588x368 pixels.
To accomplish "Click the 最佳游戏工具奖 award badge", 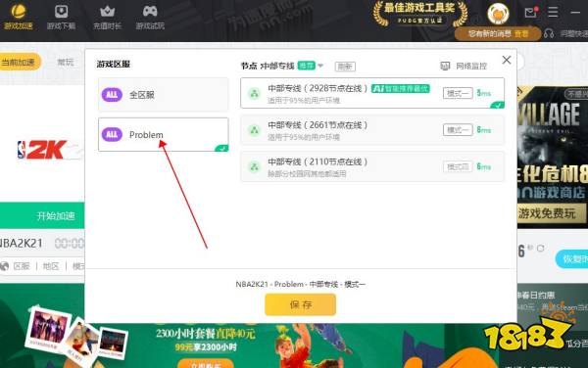I will 420,14.
